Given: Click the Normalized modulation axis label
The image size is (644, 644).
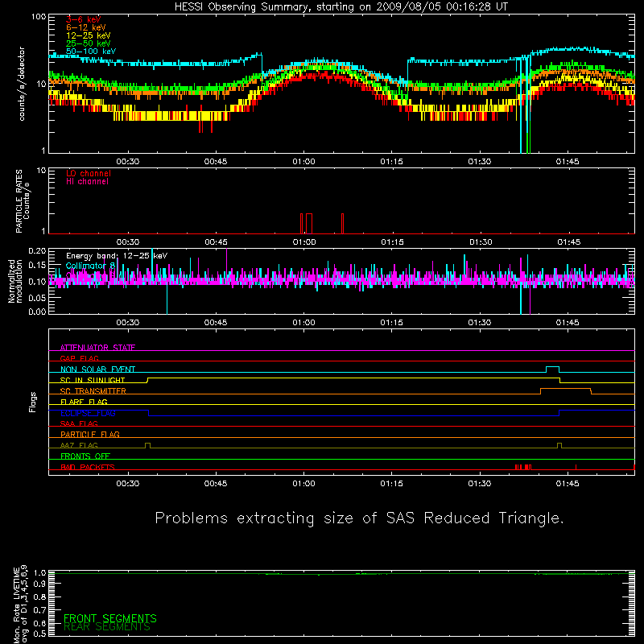Looking at the screenshot, I should (15, 281).
